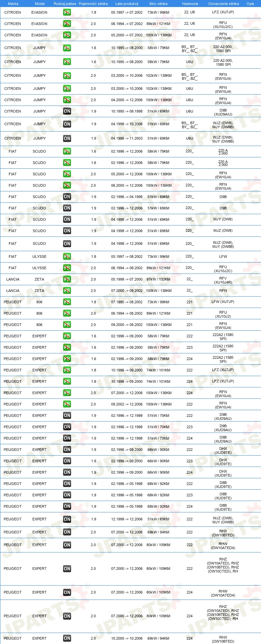Select the LANCIA brand cell in 97kW row
This screenshot has height=644, width=261.
tap(13, 279)
